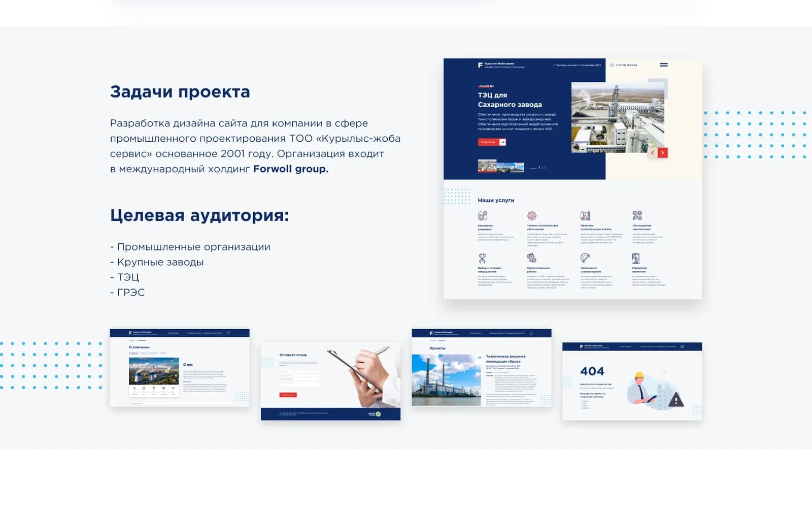The width and height of the screenshot is (812, 508).
Task: Open the 404 error page mockup
Action: (x=632, y=381)
